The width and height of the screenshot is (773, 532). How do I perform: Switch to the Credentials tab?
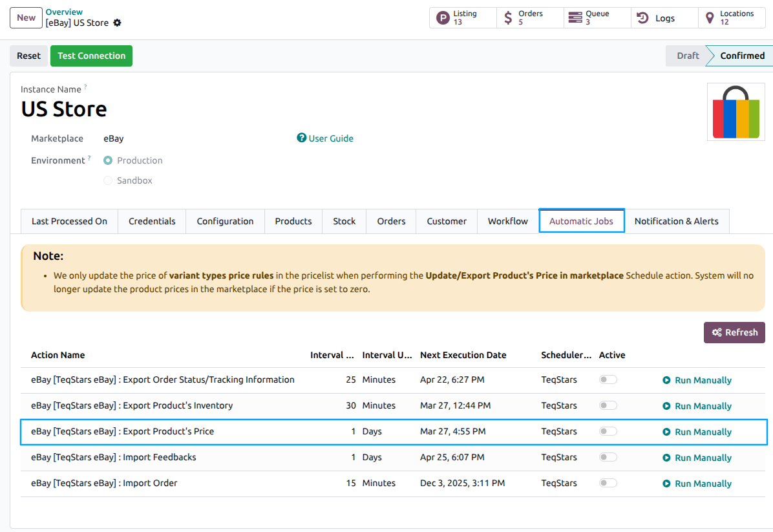[152, 221]
